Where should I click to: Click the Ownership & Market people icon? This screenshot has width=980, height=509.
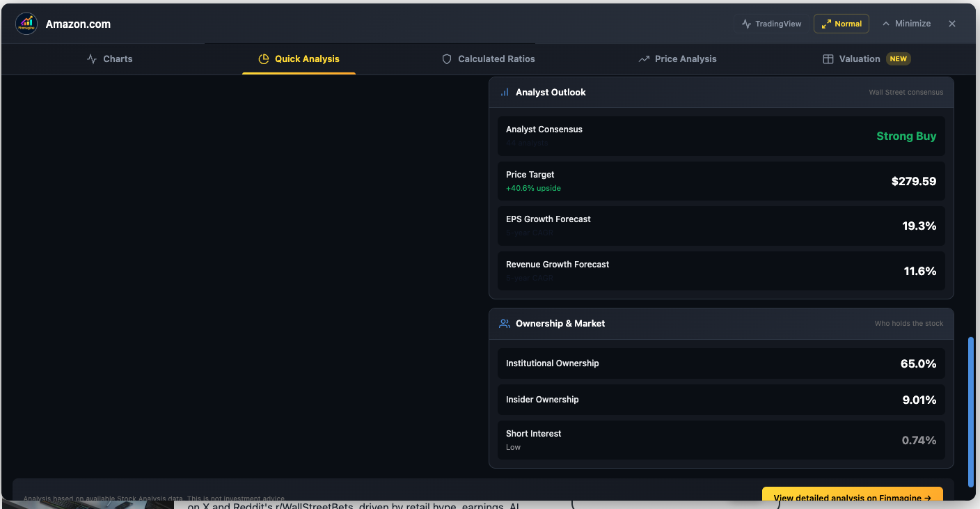tap(505, 324)
